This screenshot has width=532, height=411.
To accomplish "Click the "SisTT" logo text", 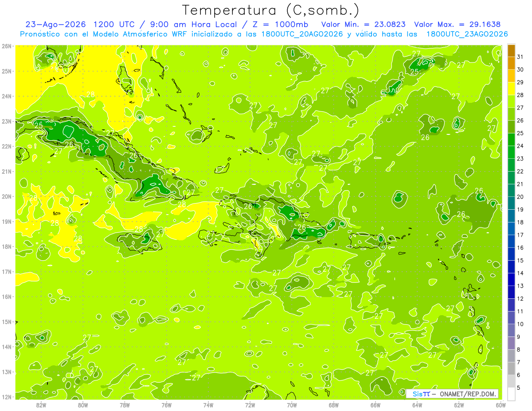I will (421, 394).
